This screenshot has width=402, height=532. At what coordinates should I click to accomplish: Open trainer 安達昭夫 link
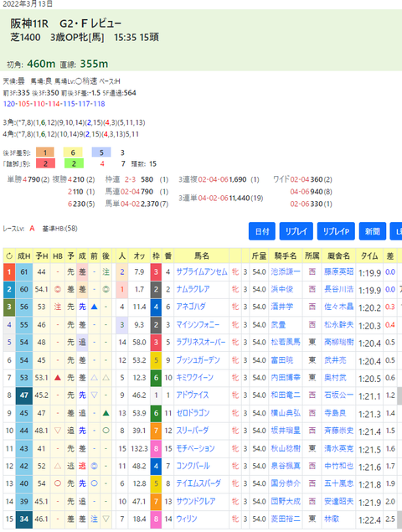pyautogui.click(x=339, y=502)
